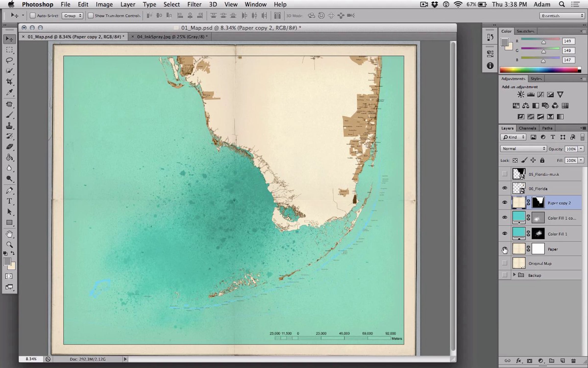Open the status bar info arrow menu
Viewport: 588px width, 368px height.
coord(125,359)
